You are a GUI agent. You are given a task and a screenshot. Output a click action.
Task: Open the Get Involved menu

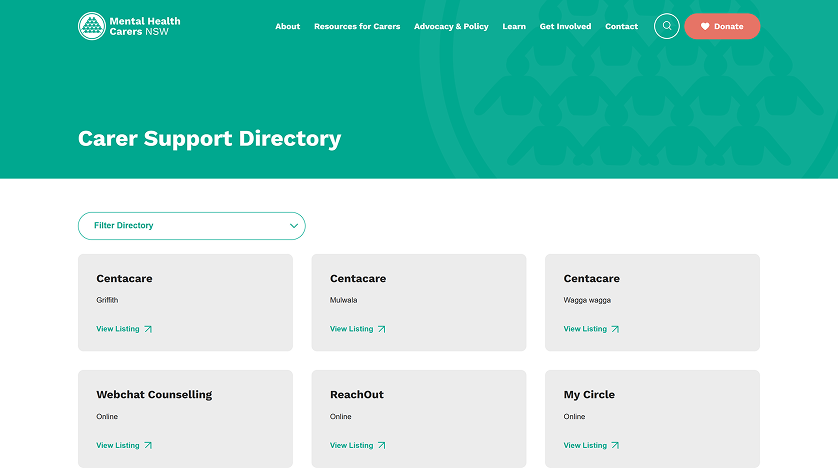(x=565, y=26)
